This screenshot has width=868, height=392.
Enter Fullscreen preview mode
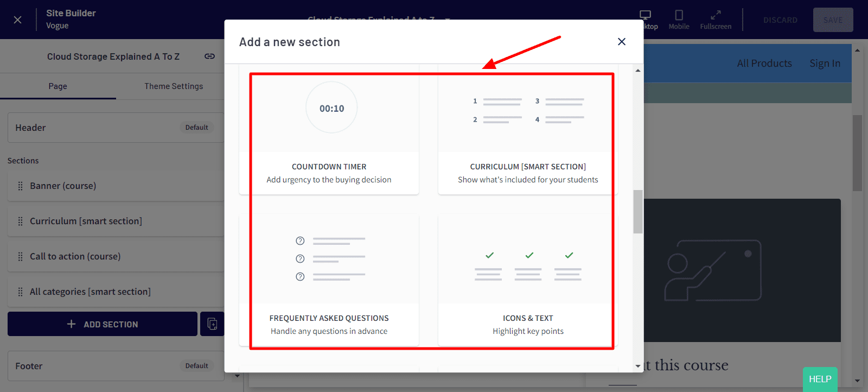pos(716,20)
